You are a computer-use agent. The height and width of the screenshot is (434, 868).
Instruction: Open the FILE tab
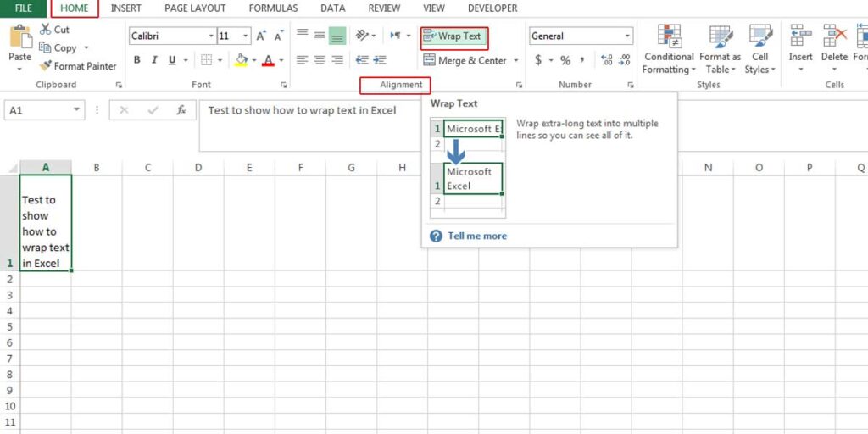tap(23, 8)
